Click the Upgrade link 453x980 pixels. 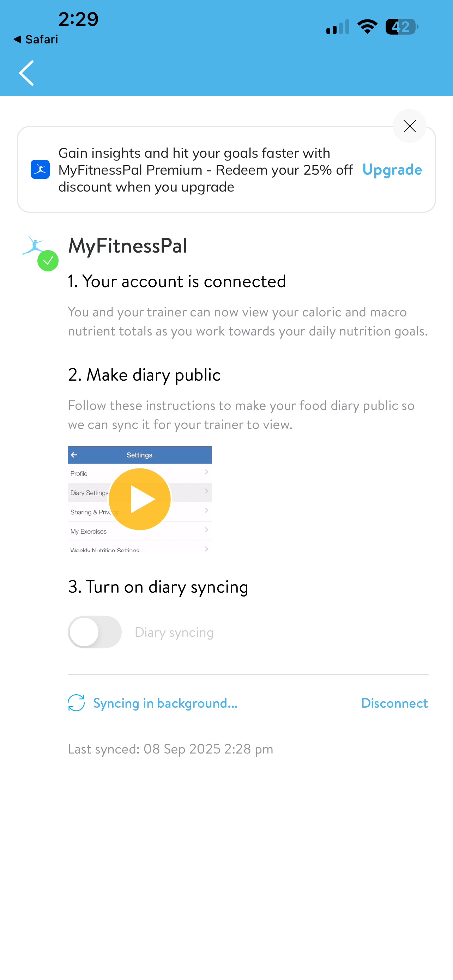(392, 170)
